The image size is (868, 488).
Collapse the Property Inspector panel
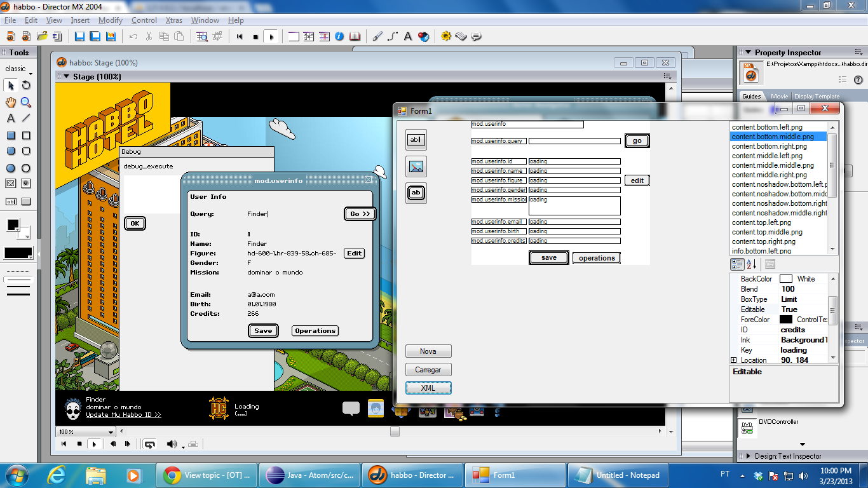point(748,52)
